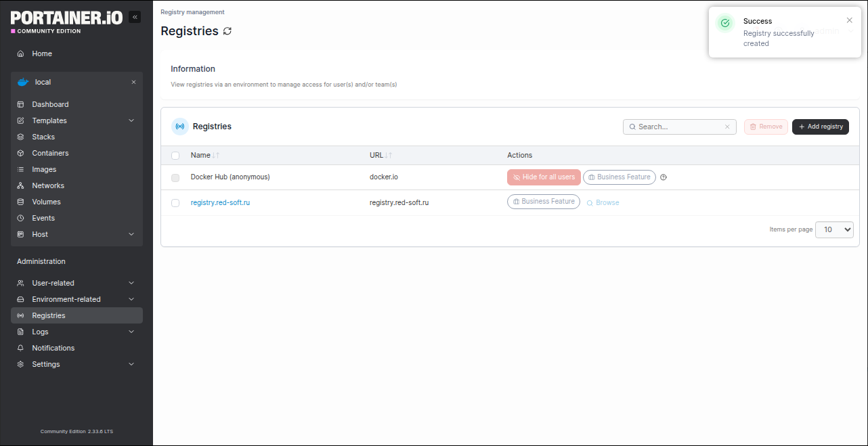Expand the User-related admin menu
Screen dimensions: 868x446
point(131,283)
